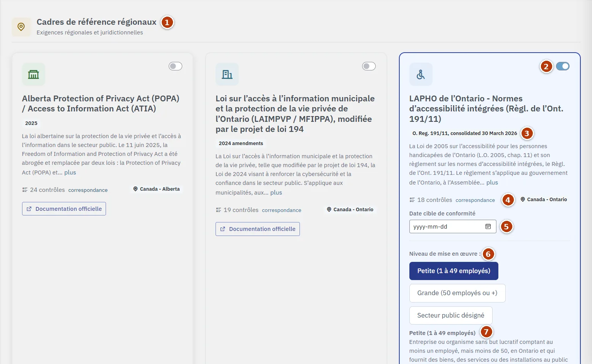The image size is (592, 364).
Task: Enable the Alberta POPA framework toggle
Action: point(175,66)
